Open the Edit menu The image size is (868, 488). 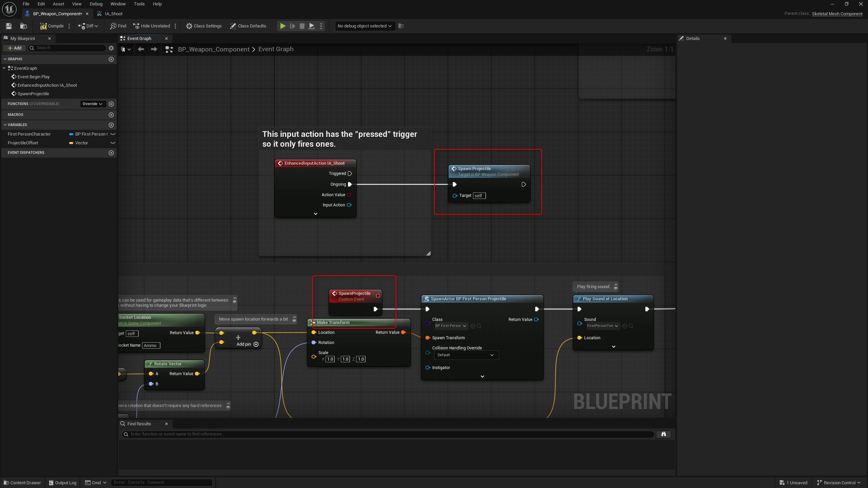point(41,4)
